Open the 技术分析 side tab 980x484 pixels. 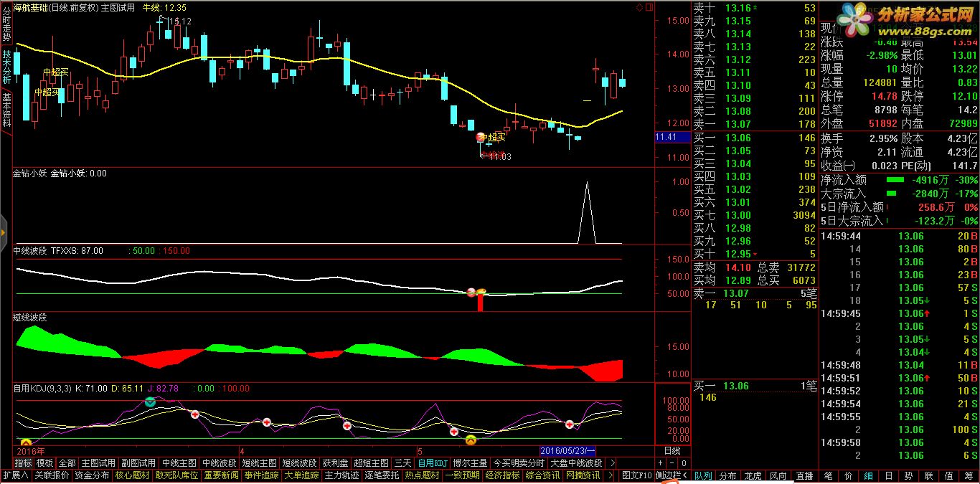6,67
